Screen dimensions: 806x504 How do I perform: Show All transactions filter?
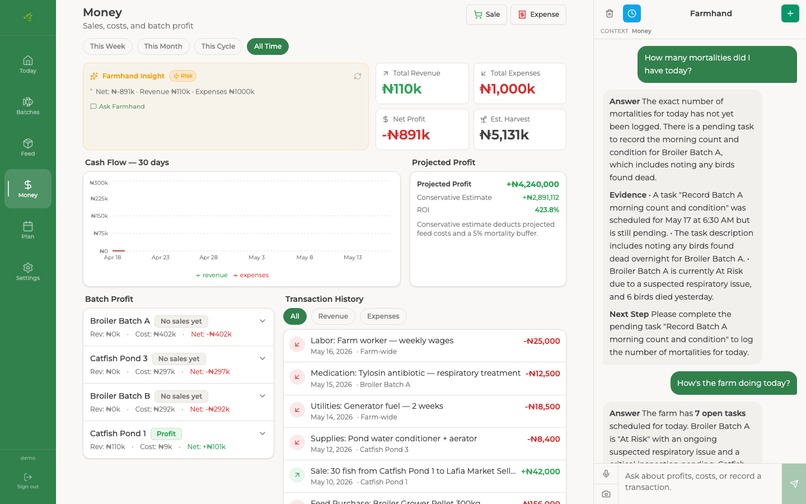click(295, 316)
